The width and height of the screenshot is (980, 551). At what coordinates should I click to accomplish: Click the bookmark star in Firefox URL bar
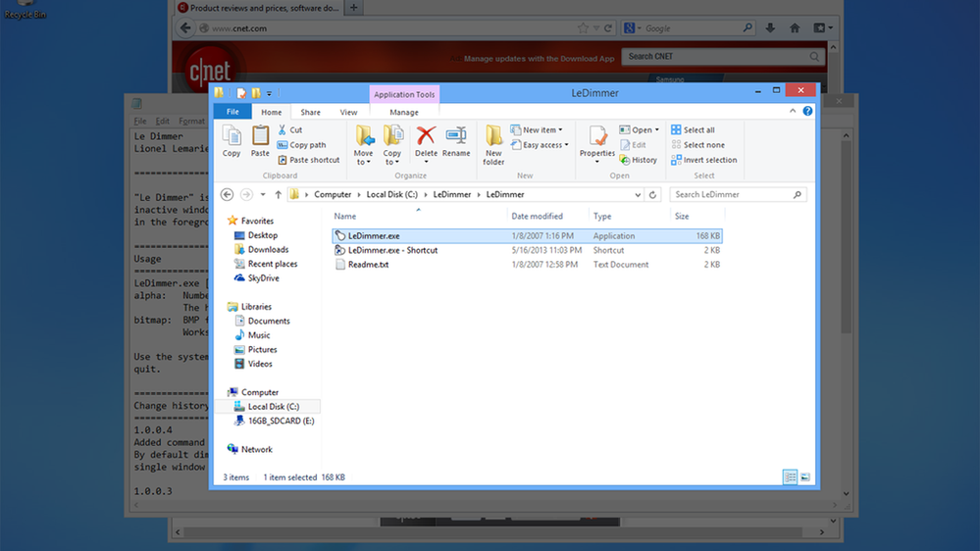click(583, 28)
